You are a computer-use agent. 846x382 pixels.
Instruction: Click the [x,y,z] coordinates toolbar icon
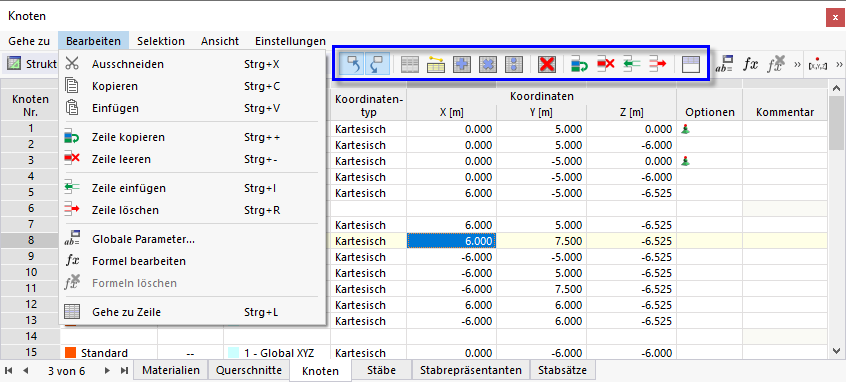coord(819,65)
